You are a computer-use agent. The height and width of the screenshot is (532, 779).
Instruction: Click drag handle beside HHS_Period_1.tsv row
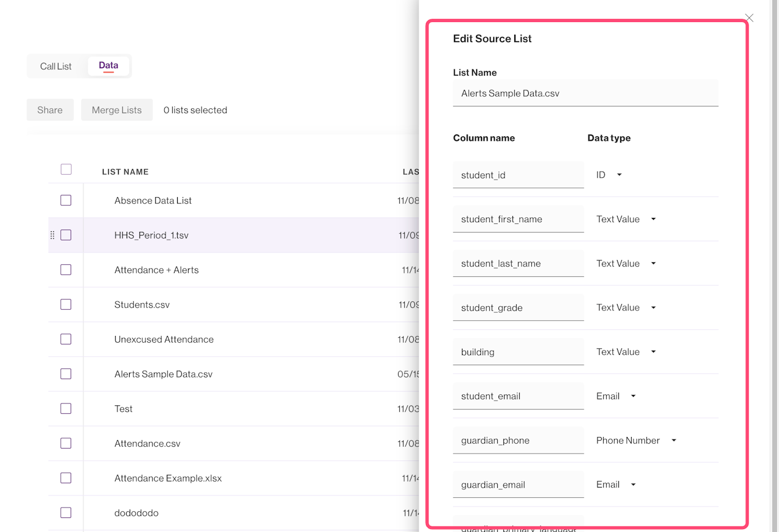coord(52,235)
